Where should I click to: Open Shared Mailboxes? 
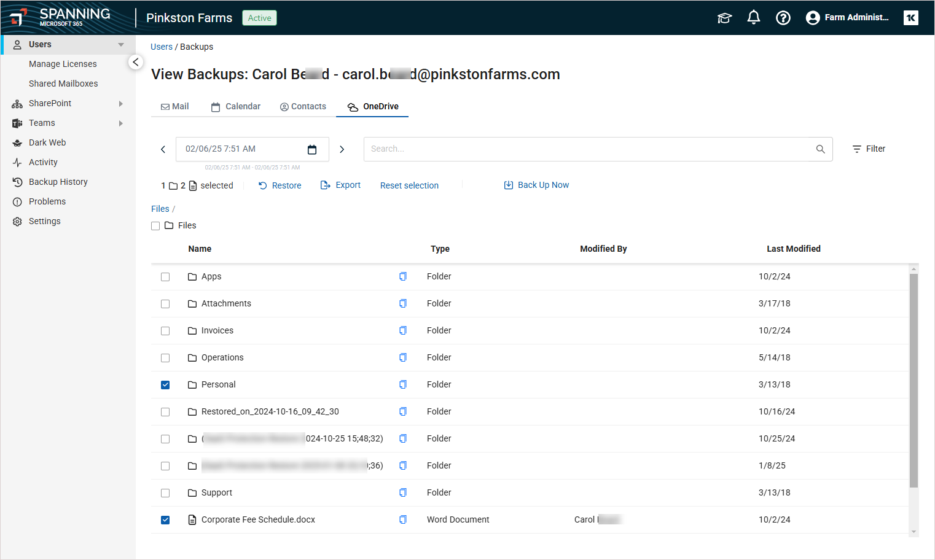click(x=63, y=84)
